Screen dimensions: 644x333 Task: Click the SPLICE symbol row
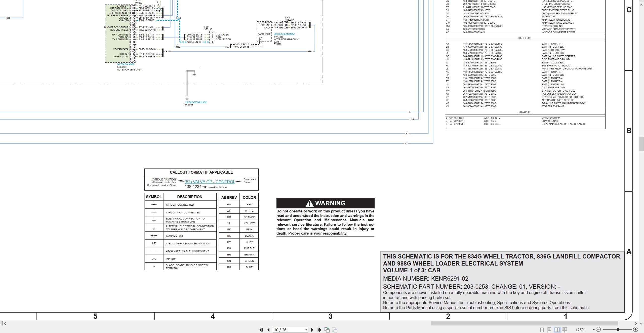point(180,259)
